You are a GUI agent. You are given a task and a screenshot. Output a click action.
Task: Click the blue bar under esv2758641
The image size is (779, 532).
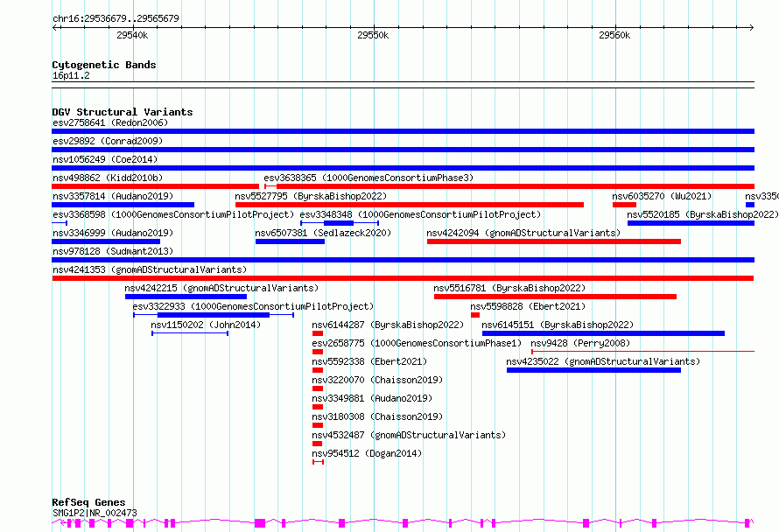403,131
